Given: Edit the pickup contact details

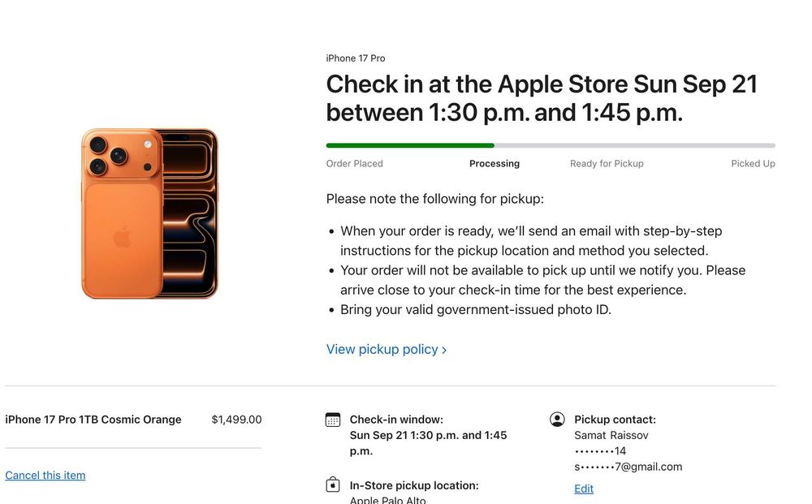Looking at the screenshot, I should click(x=584, y=489).
